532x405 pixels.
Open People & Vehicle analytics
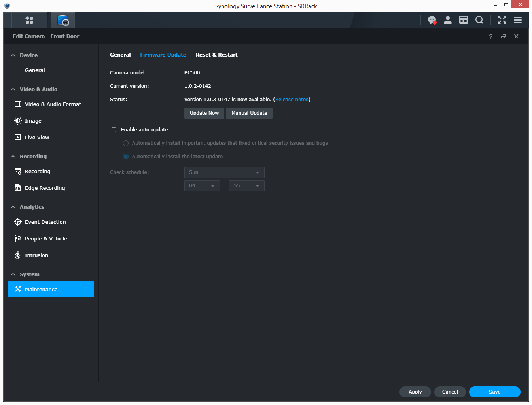pyautogui.click(x=51, y=238)
